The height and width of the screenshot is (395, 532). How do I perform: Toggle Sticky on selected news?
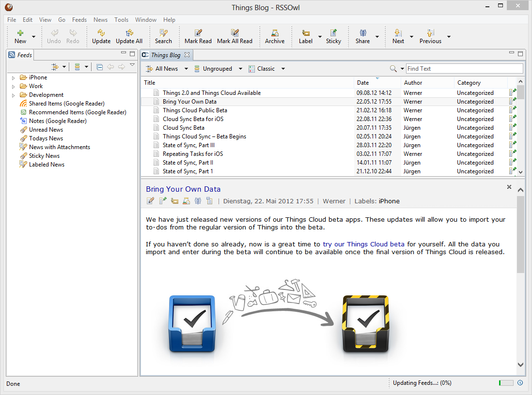point(333,36)
